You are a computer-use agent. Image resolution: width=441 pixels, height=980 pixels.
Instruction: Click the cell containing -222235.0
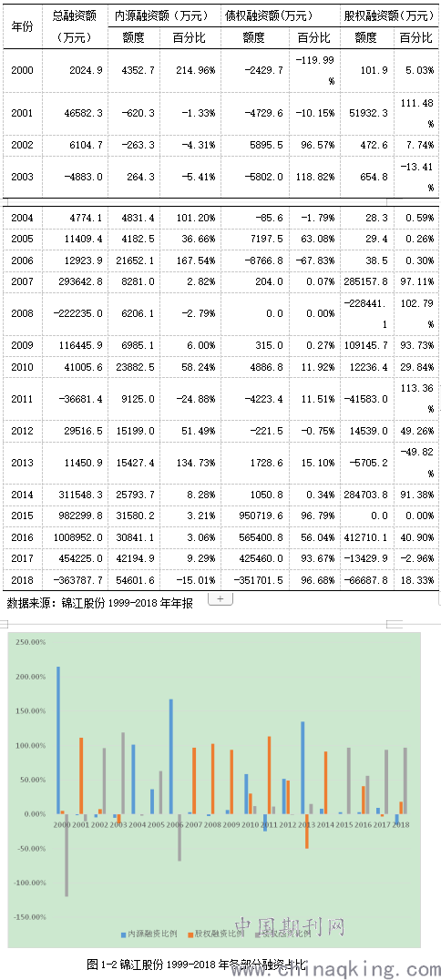(74, 313)
